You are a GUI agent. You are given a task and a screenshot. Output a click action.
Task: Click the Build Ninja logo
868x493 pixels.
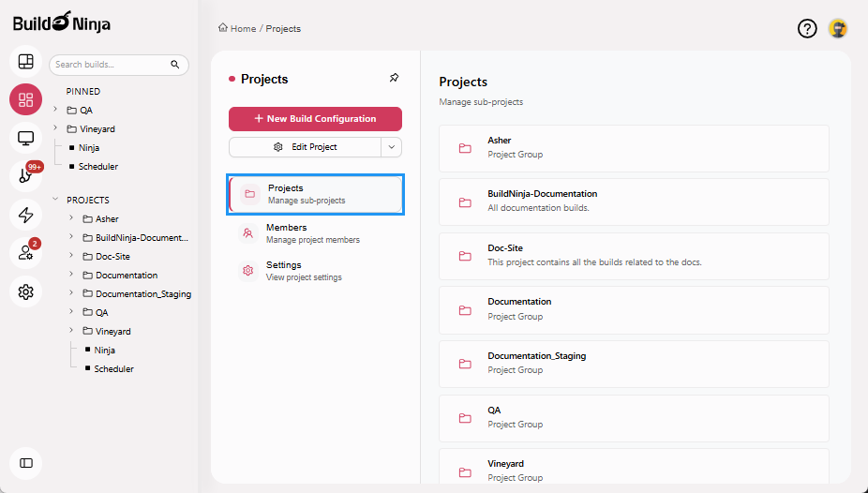click(x=62, y=22)
